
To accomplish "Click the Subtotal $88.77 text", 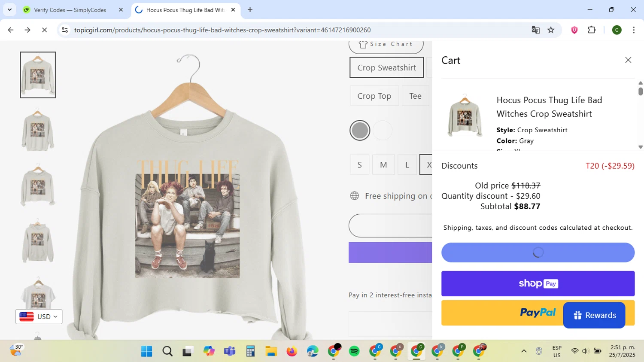I will click(510, 207).
